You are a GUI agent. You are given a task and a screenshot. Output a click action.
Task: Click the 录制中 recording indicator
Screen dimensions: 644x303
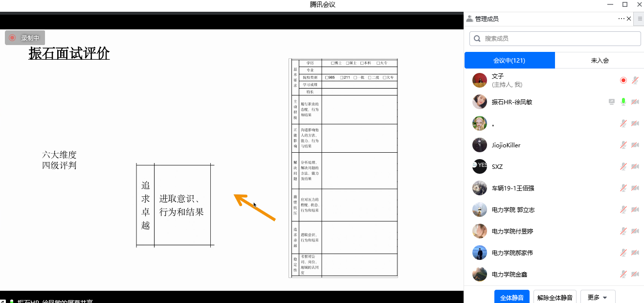point(25,38)
